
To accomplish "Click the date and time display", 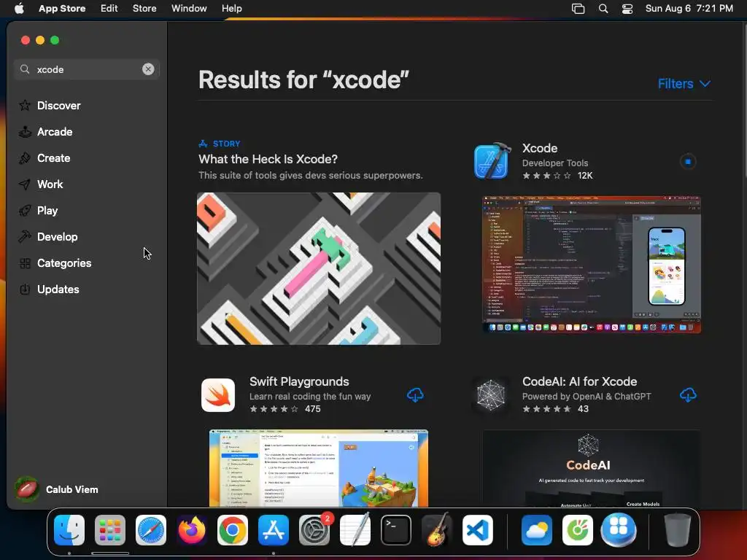I will 689,9.
